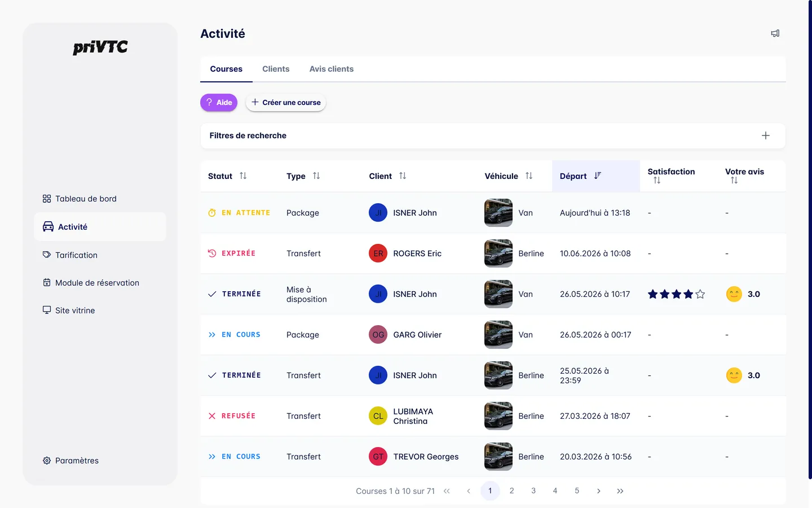The image size is (812, 508).
Task: Click 'Courses 1 à 10 sur 71' text
Action: pos(395,491)
